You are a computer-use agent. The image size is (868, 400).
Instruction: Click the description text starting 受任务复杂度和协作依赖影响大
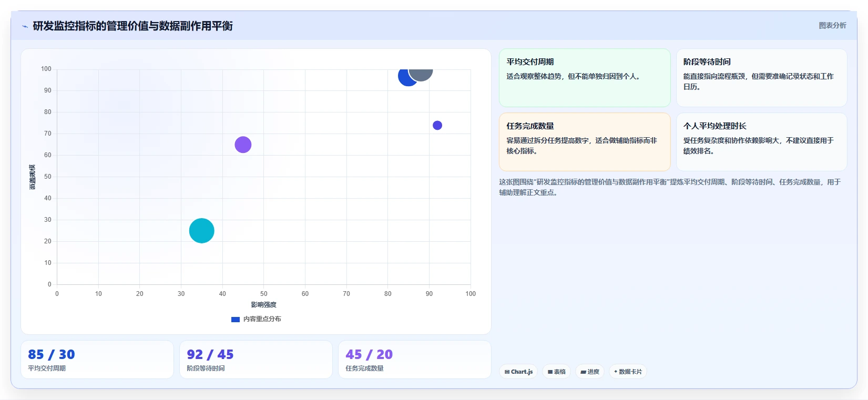758,146
